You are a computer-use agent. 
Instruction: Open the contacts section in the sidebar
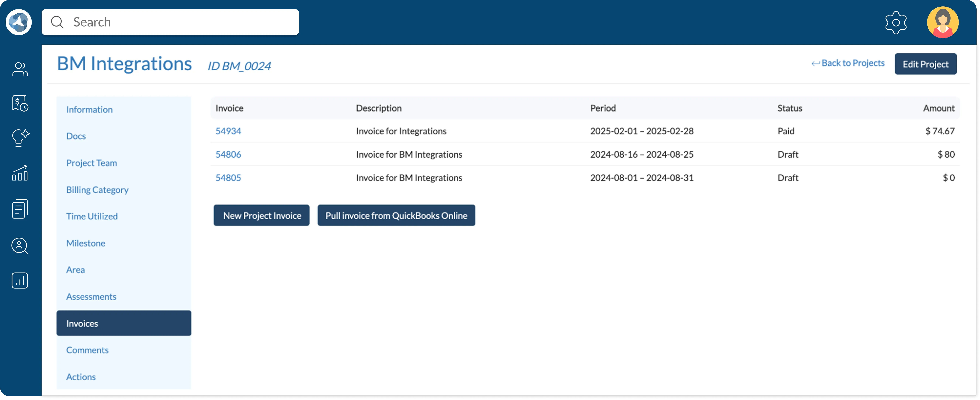pyautogui.click(x=19, y=69)
